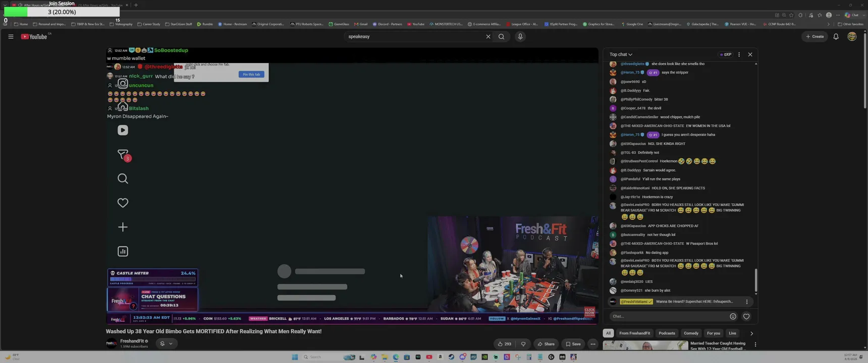Open YouTube notifications bell
Screen dimensions: 868x363
[x=836, y=36]
